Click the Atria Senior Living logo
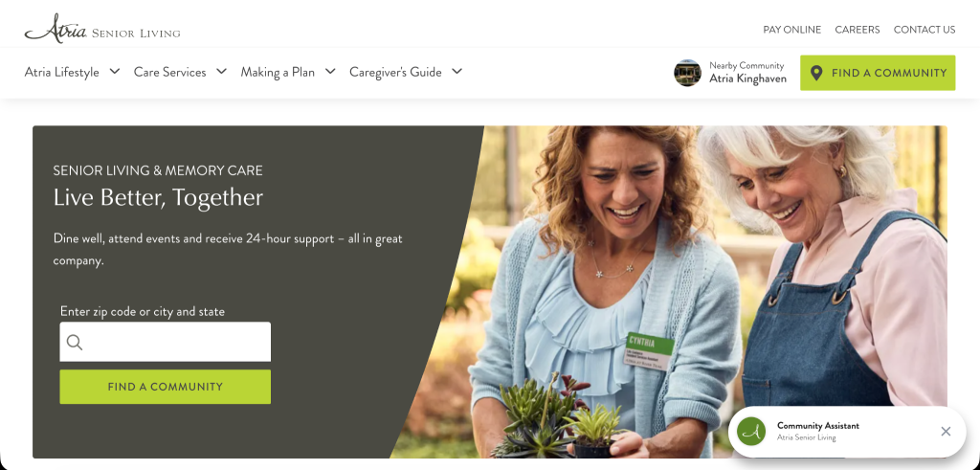 click(101, 28)
